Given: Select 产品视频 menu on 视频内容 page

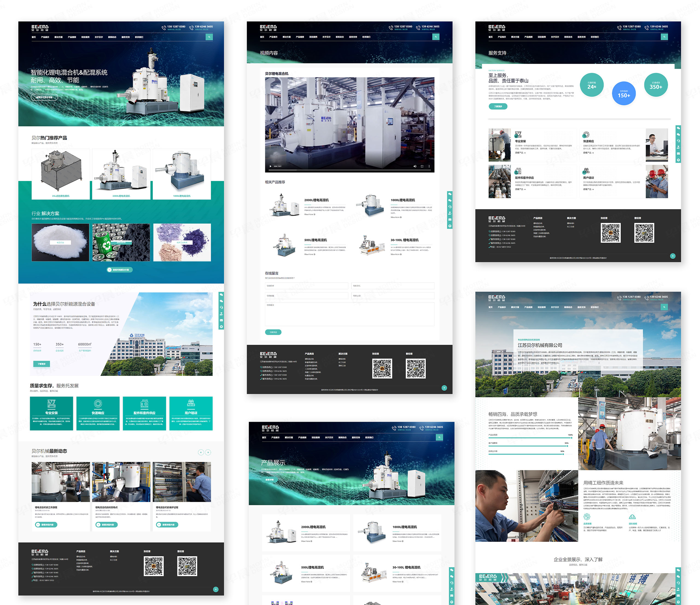Looking at the screenshot, I should (x=300, y=37).
